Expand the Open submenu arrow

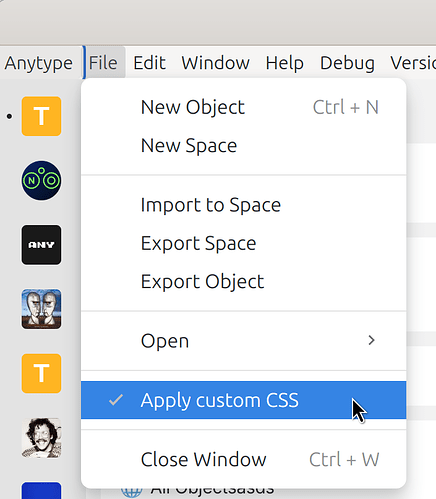point(371,340)
